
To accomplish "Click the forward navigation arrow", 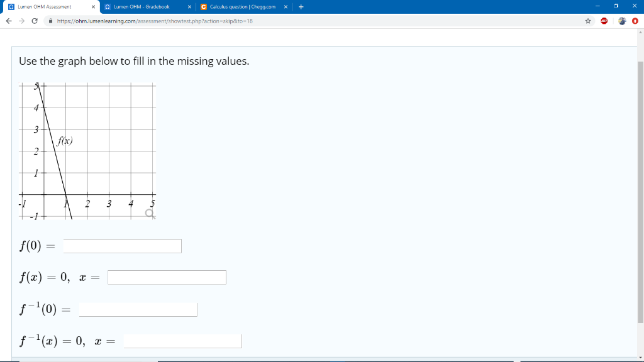I will tap(21, 20).
